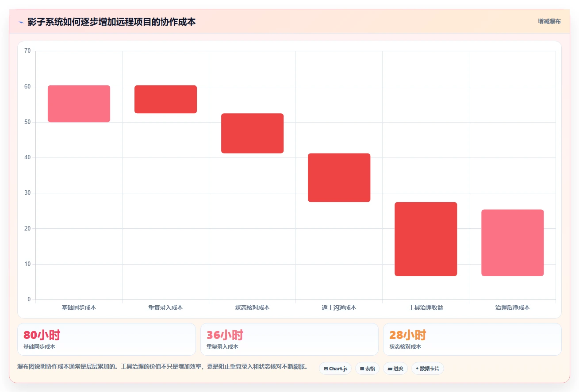Open the 28小时 状态核对成本 card
This screenshot has height=392, width=579.
click(472, 339)
